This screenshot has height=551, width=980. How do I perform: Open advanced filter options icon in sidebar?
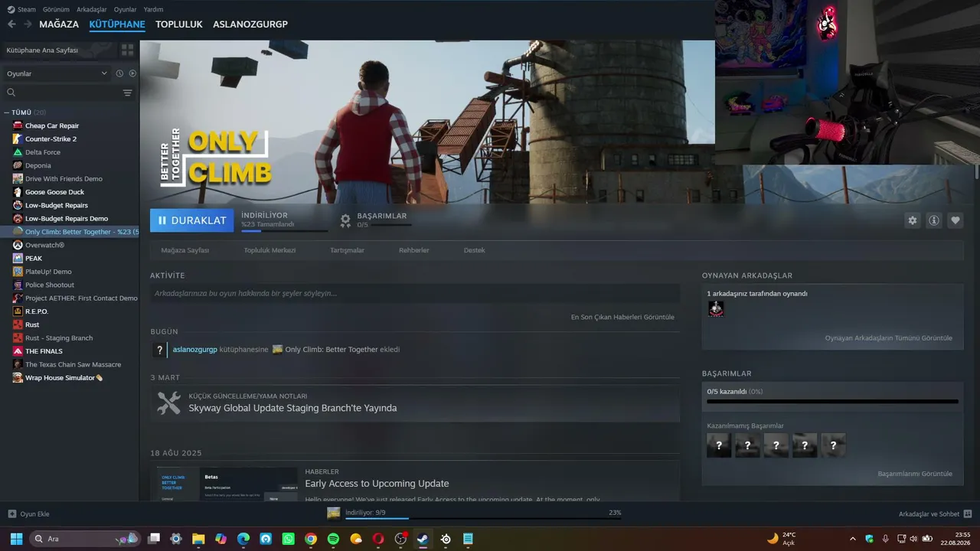[x=128, y=93]
